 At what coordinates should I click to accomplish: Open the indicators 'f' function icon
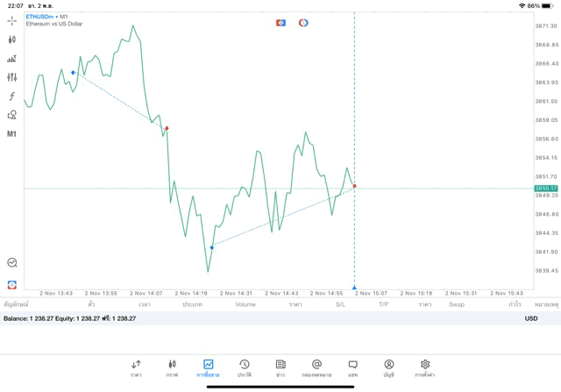[11, 96]
